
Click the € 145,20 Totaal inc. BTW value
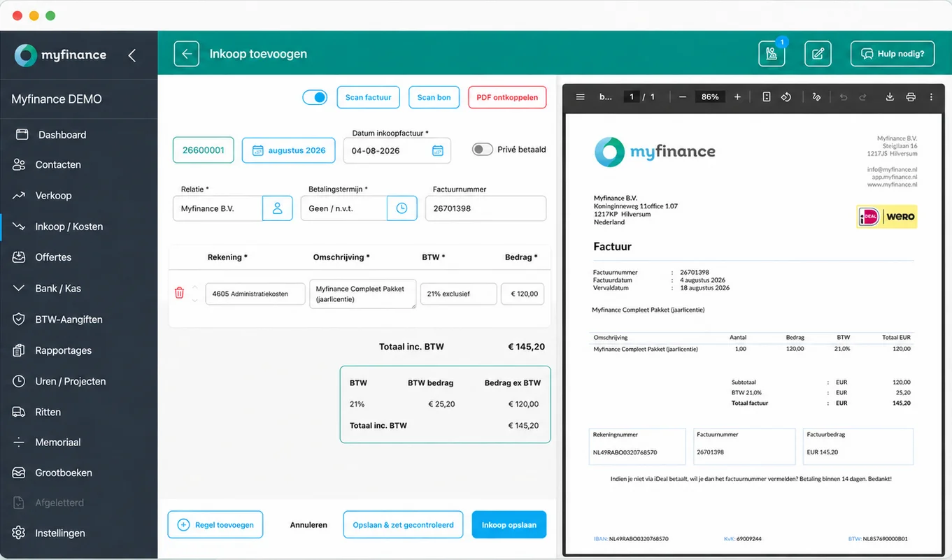point(526,347)
